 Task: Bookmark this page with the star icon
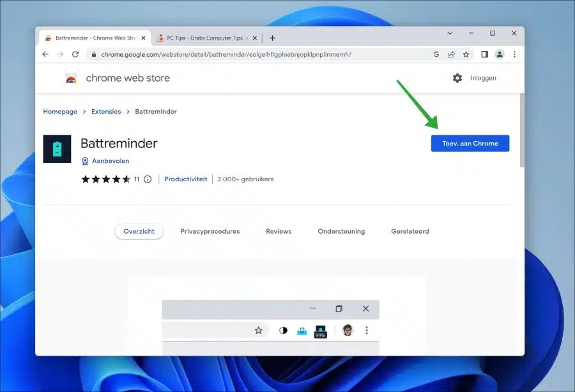pos(466,54)
